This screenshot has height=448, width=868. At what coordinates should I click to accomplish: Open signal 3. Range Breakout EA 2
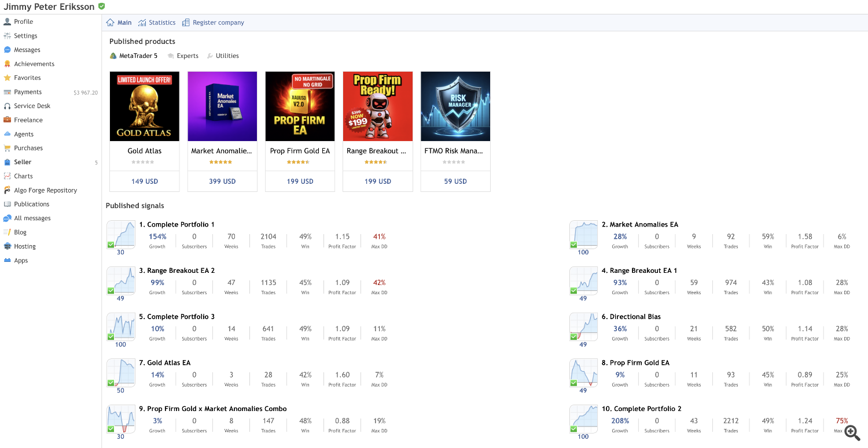point(177,271)
